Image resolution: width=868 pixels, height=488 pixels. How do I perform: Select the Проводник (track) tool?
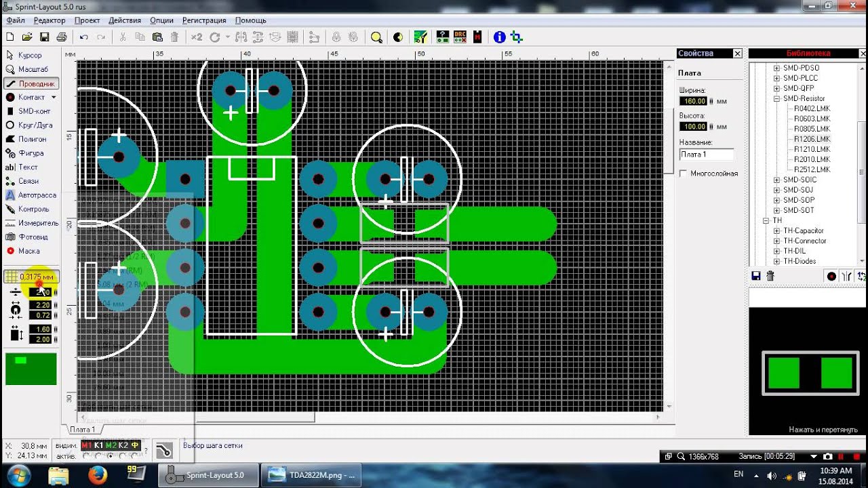[31, 83]
